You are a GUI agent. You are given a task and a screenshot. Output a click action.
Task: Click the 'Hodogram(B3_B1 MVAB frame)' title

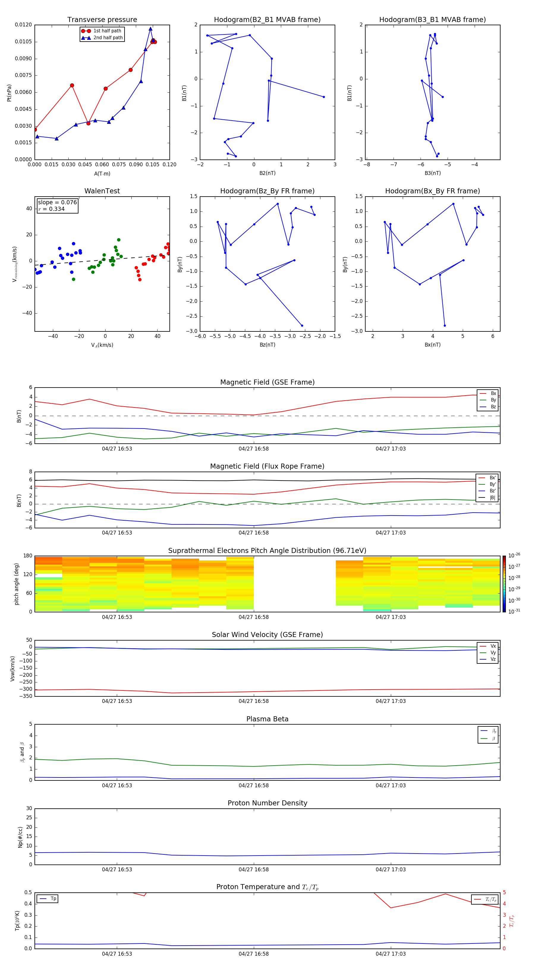click(432, 20)
